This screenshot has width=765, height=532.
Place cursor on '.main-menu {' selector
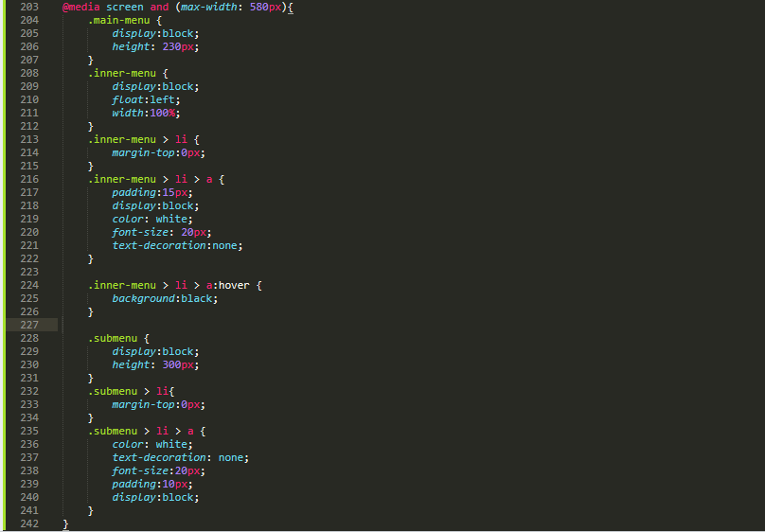125,21
